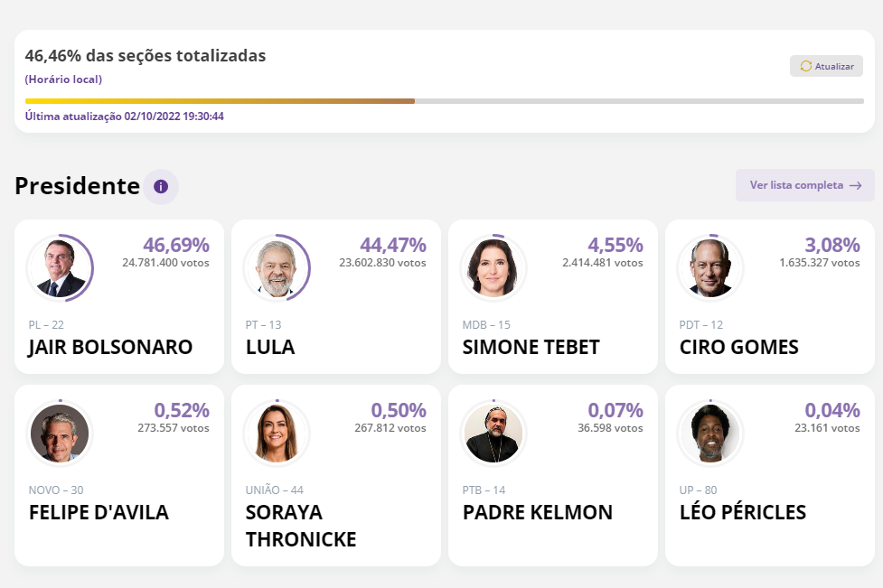Click the CIRO GOMES candidate name
This screenshot has height=588, width=883.
738,348
